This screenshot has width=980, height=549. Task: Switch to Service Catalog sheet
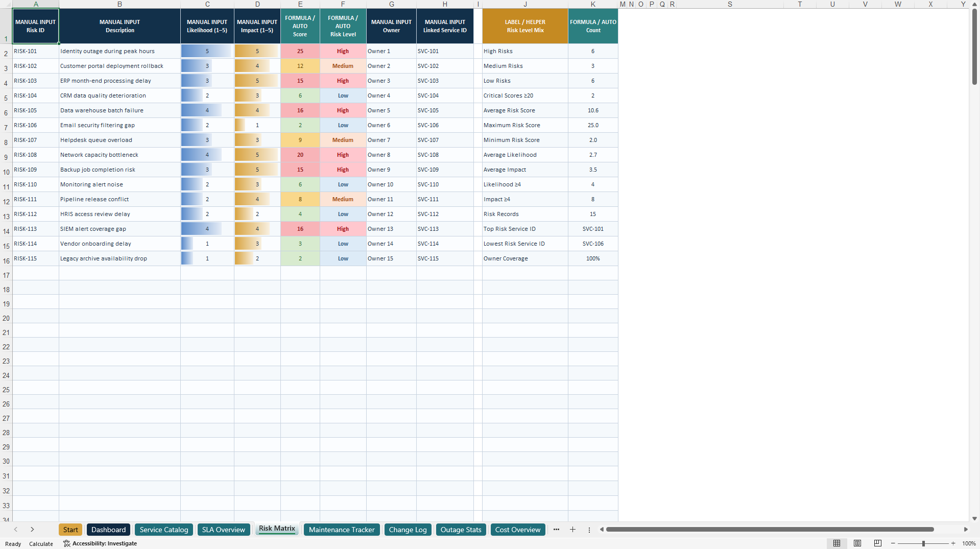click(x=164, y=530)
